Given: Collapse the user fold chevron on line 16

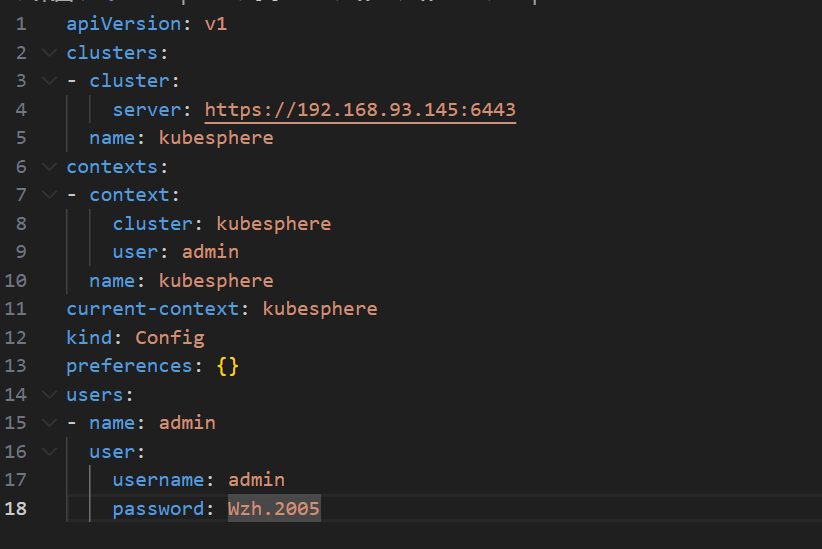Looking at the screenshot, I should (49, 451).
